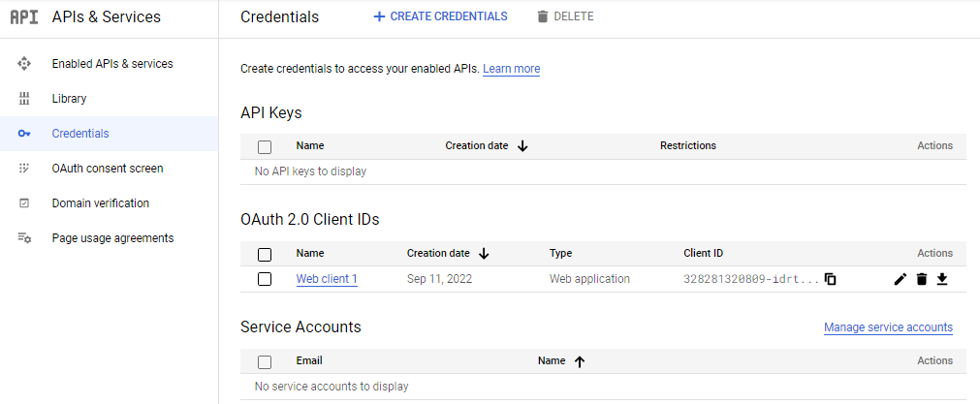The width and height of the screenshot is (980, 404).
Task: Click the Credentials page heading
Action: 279,16
